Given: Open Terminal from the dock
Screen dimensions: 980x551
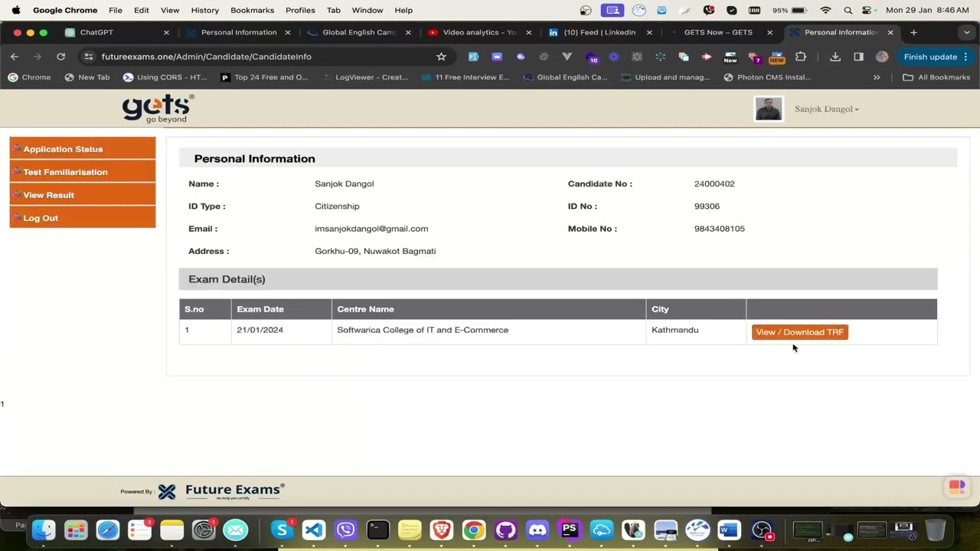Looking at the screenshot, I should pos(377,530).
